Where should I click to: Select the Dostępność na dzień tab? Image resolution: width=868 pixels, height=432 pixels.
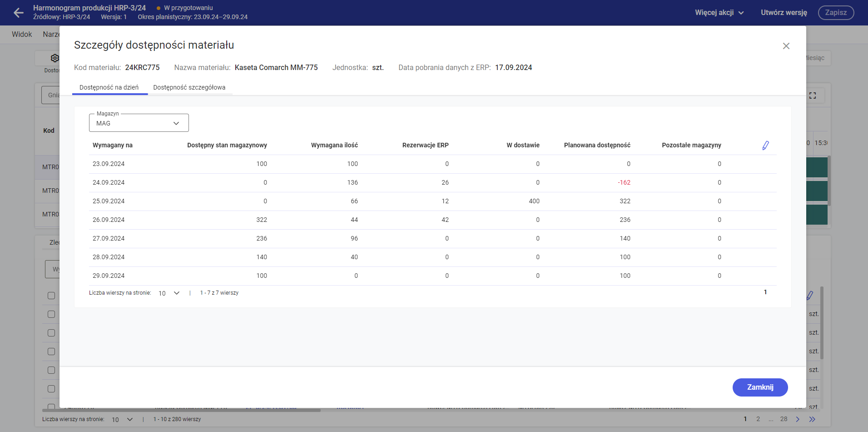click(109, 87)
